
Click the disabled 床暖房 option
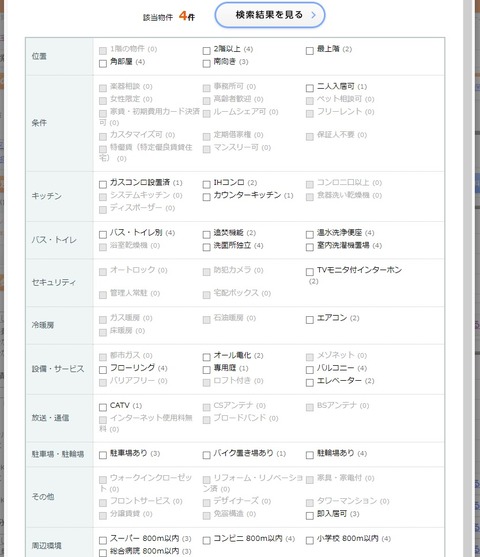[x=122, y=331]
